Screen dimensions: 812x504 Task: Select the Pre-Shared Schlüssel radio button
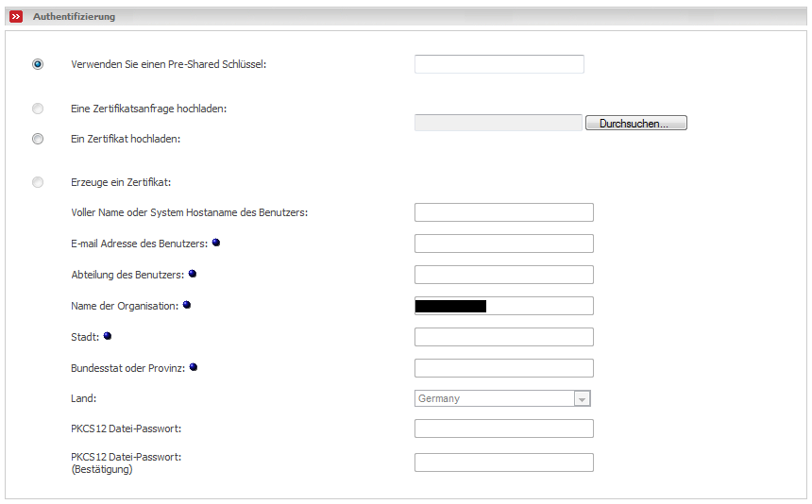(38, 64)
